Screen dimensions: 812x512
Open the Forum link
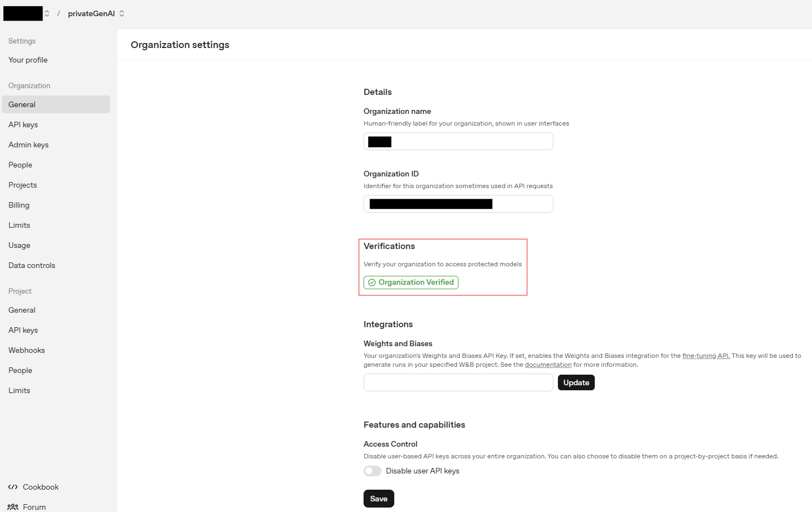click(x=34, y=507)
